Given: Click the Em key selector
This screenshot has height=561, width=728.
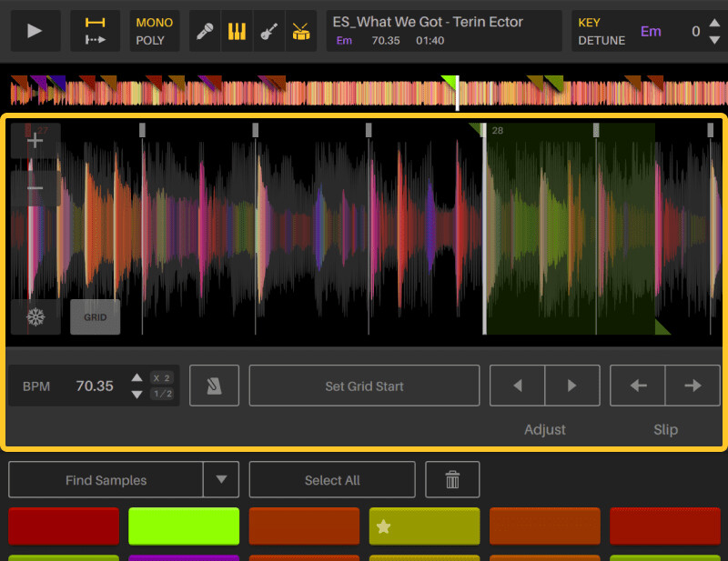Looking at the screenshot, I should click(651, 30).
